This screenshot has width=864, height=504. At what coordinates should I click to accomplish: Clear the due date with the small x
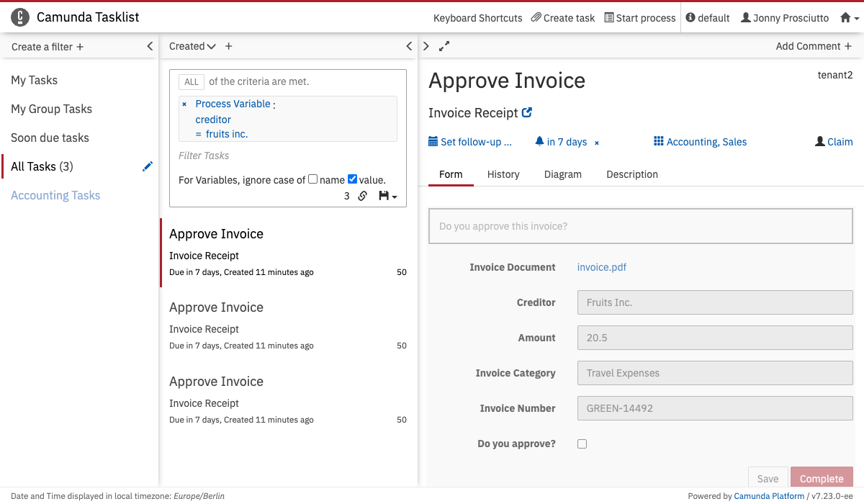pos(596,143)
